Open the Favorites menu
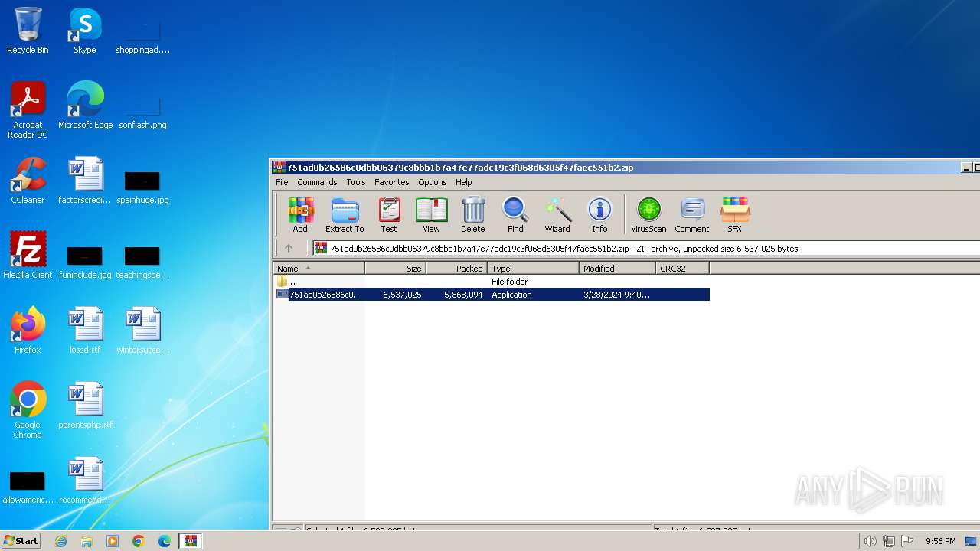Image resolution: width=980 pixels, height=551 pixels. coord(391,182)
